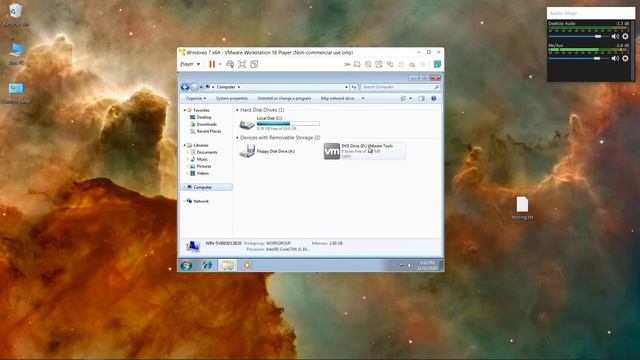Click the Explorer folder icon on guest taskbar

point(227,265)
